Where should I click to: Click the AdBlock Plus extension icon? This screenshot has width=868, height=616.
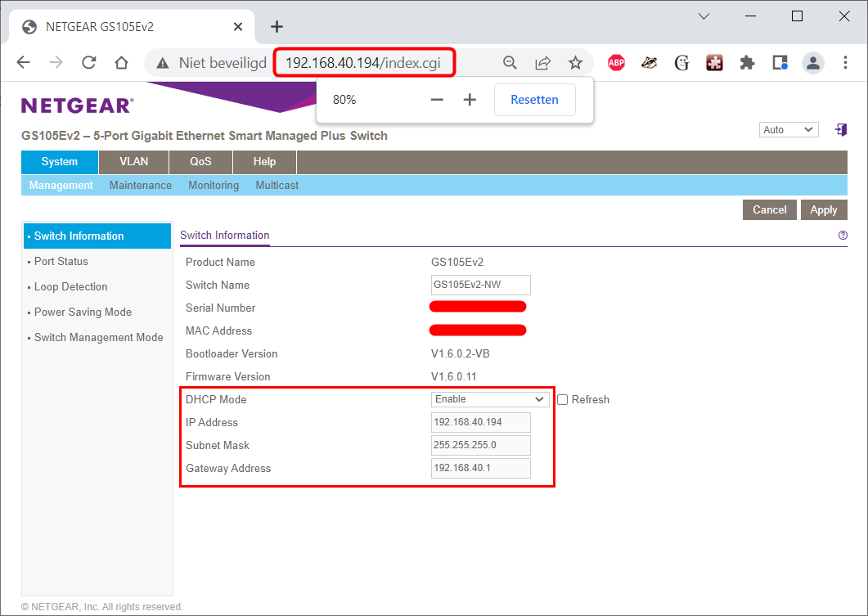617,63
